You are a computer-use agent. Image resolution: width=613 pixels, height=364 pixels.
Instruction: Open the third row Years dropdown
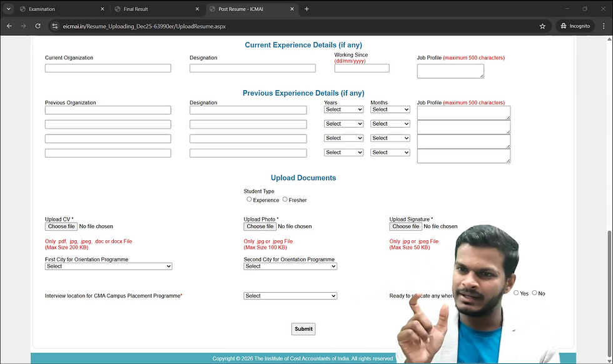tap(343, 138)
